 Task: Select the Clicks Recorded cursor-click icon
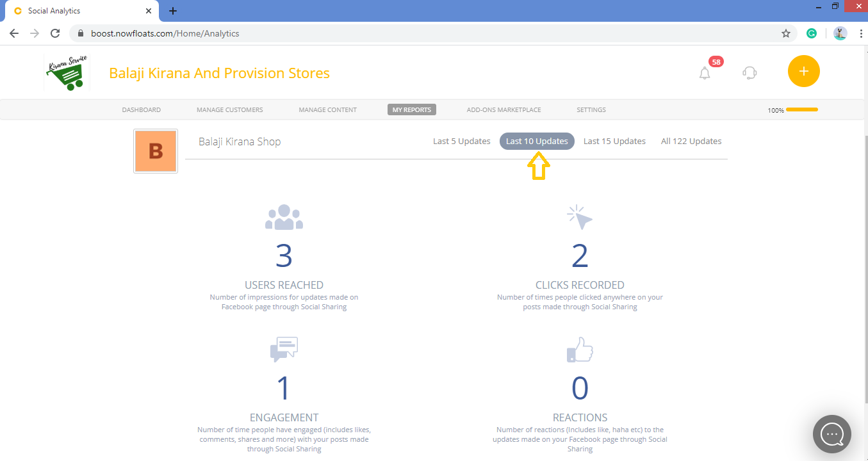[580, 216]
